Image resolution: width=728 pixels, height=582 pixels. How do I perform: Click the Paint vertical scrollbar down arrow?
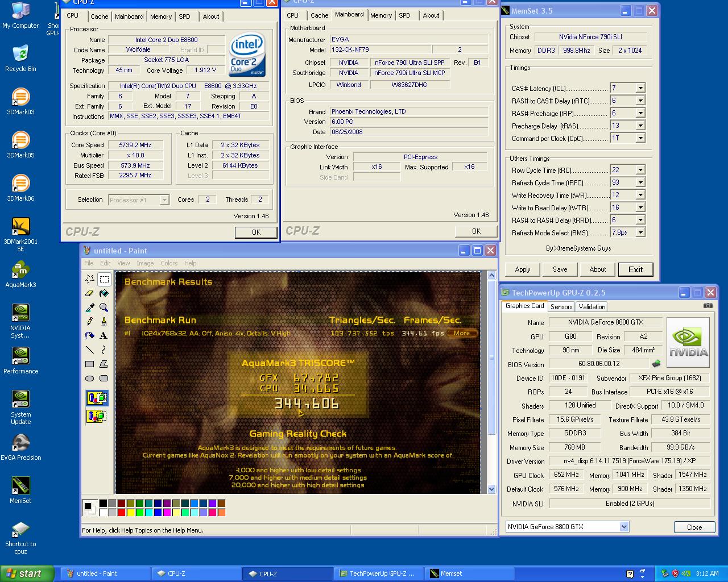(491, 489)
